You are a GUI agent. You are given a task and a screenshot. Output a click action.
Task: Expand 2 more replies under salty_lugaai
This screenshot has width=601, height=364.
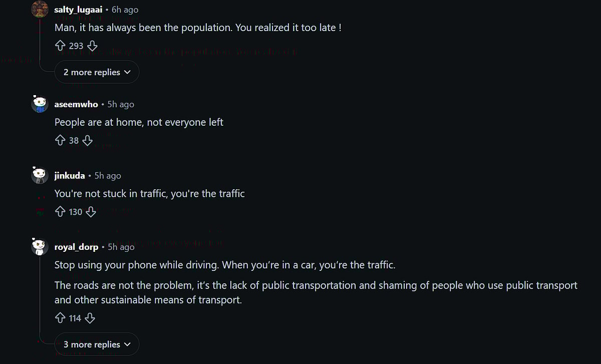[97, 73]
